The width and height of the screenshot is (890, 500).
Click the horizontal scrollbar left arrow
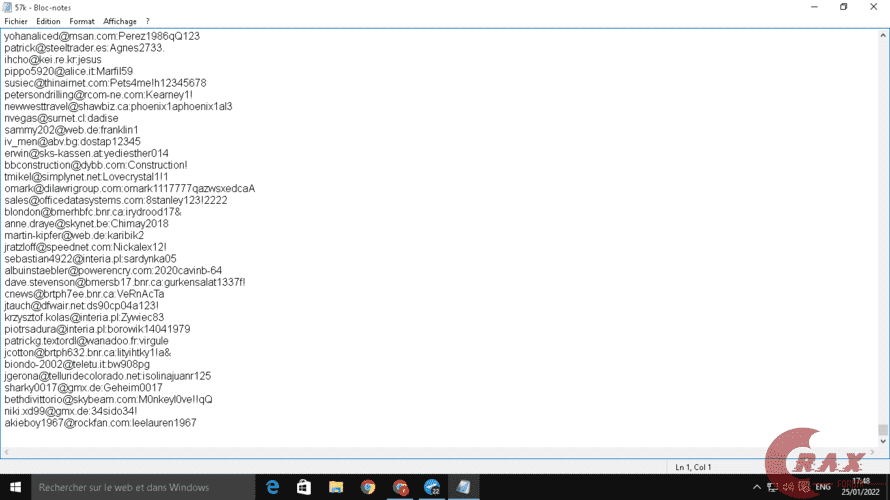click(6, 452)
